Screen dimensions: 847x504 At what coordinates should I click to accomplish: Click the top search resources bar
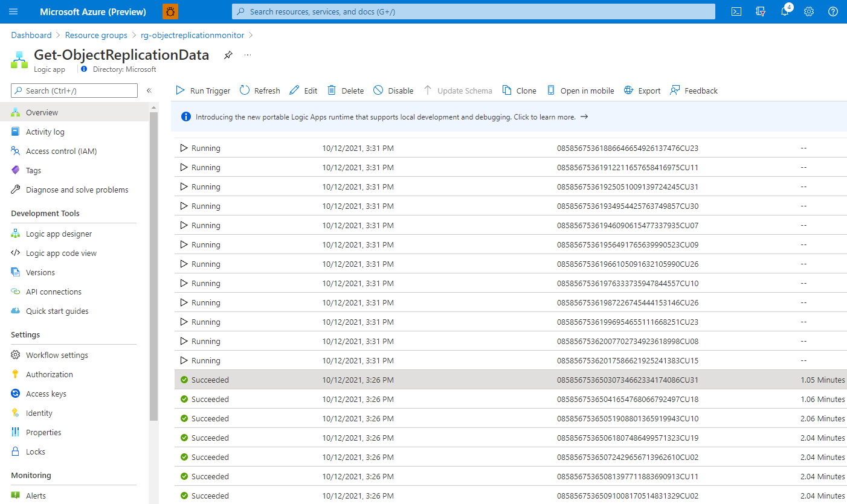tap(474, 11)
